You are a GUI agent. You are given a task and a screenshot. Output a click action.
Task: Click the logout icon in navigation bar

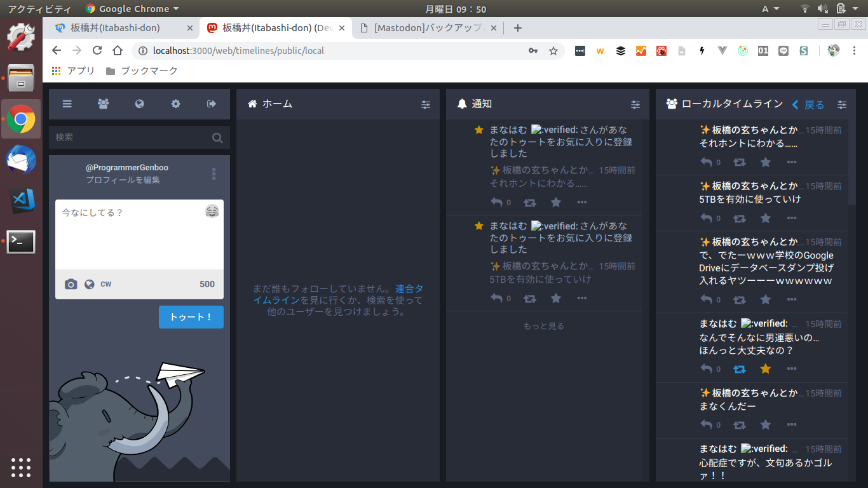212,104
